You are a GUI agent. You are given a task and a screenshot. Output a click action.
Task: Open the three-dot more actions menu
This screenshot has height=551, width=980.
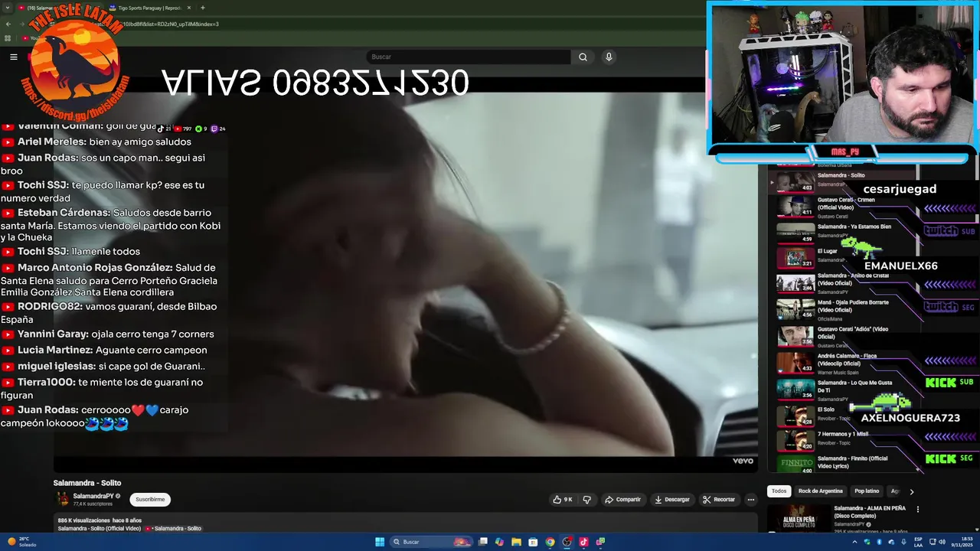pyautogui.click(x=751, y=500)
